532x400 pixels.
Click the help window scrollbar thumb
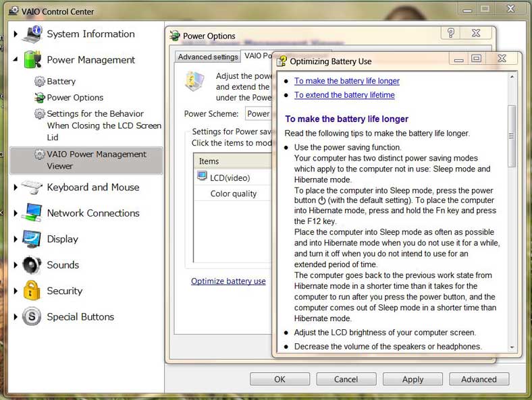511,136
